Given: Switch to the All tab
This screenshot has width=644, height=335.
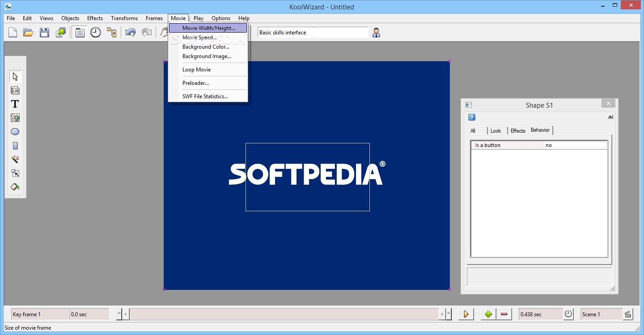Looking at the screenshot, I should (477, 131).
